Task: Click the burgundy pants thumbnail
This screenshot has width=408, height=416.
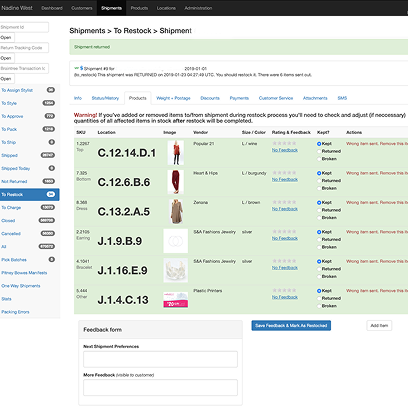Action: [176, 182]
